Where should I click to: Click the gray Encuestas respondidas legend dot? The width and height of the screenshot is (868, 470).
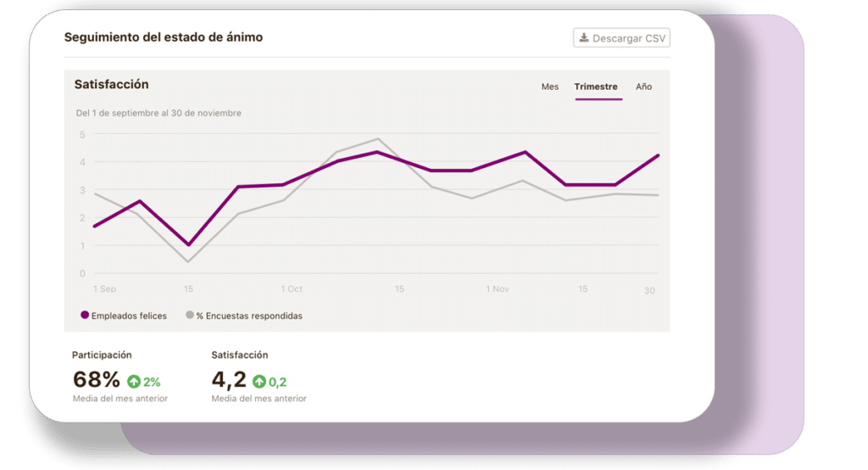(x=190, y=315)
